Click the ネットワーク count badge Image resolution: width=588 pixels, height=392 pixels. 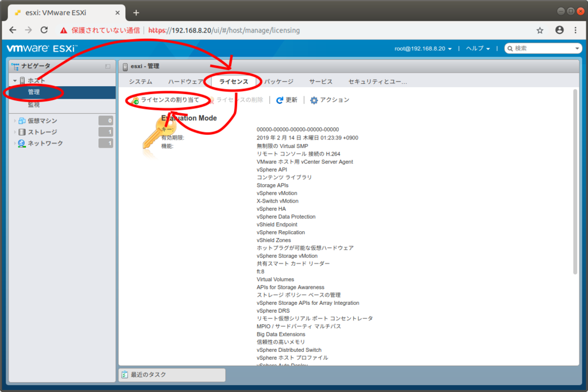coord(106,143)
